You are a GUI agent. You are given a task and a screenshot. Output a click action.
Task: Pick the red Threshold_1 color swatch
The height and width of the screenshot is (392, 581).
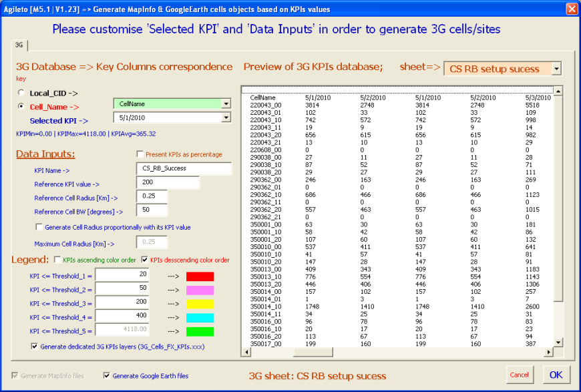[200, 275]
